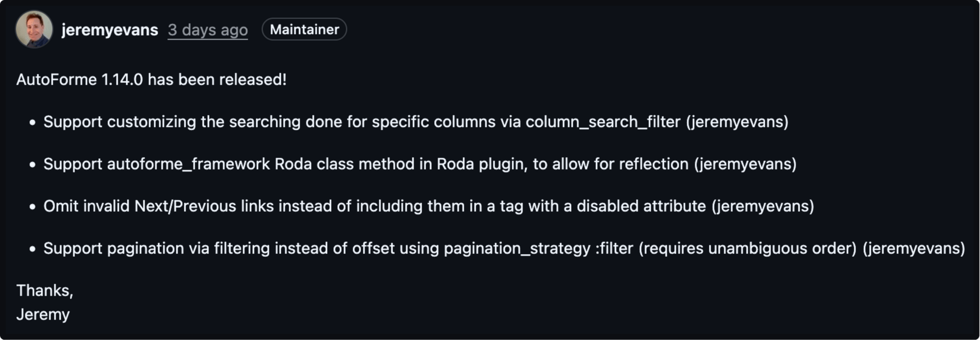Click bullet dot before Roda plugin item
This screenshot has width=980, height=340.
(x=33, y=164)
